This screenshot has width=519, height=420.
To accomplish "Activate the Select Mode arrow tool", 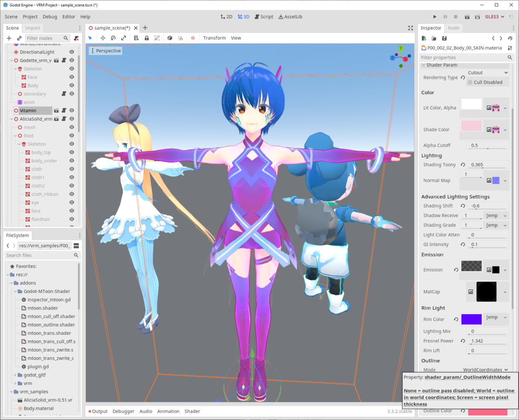I will pos(90,38).
